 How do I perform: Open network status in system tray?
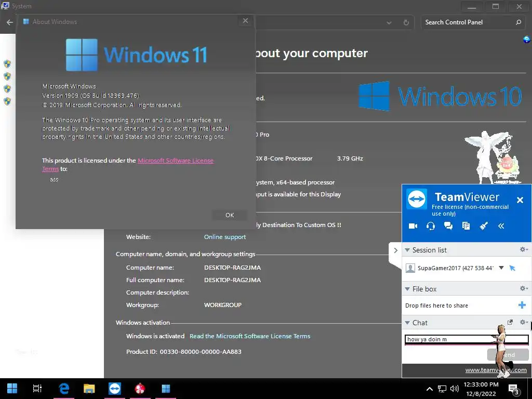(x=442, y=389)
